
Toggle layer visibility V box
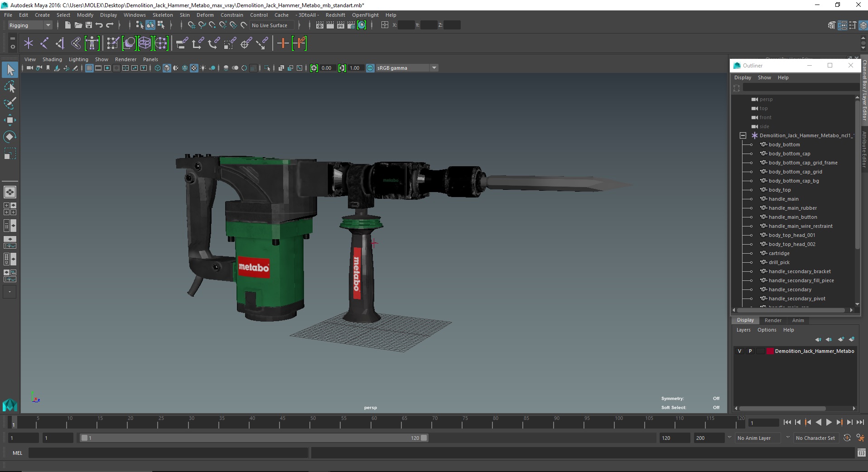740,351
